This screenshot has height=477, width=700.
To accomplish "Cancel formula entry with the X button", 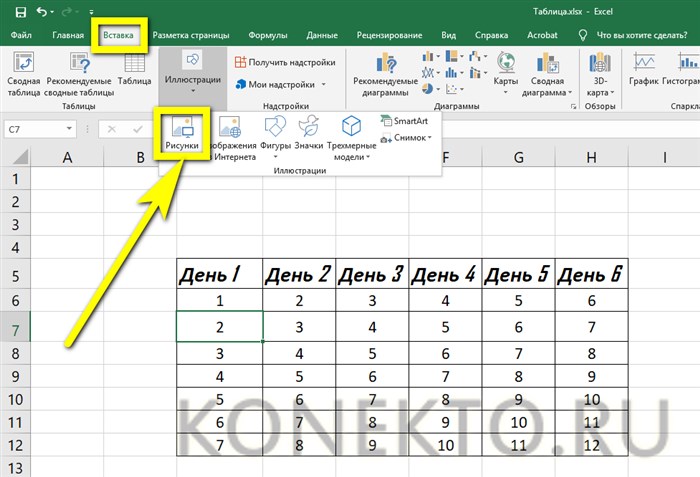I will click(112, 130).
